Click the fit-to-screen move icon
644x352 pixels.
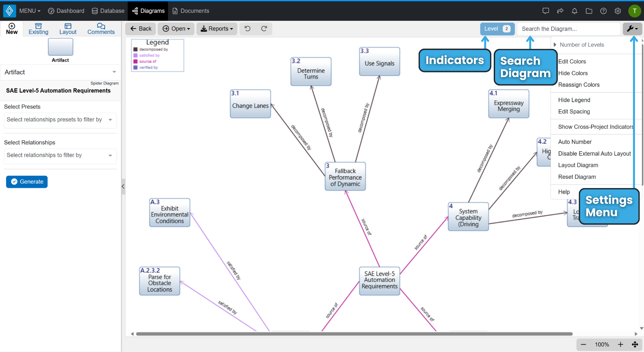point(635,344)
